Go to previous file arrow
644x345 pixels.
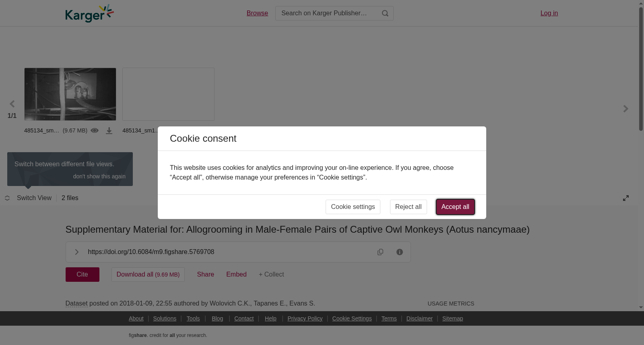coord(12,104)
